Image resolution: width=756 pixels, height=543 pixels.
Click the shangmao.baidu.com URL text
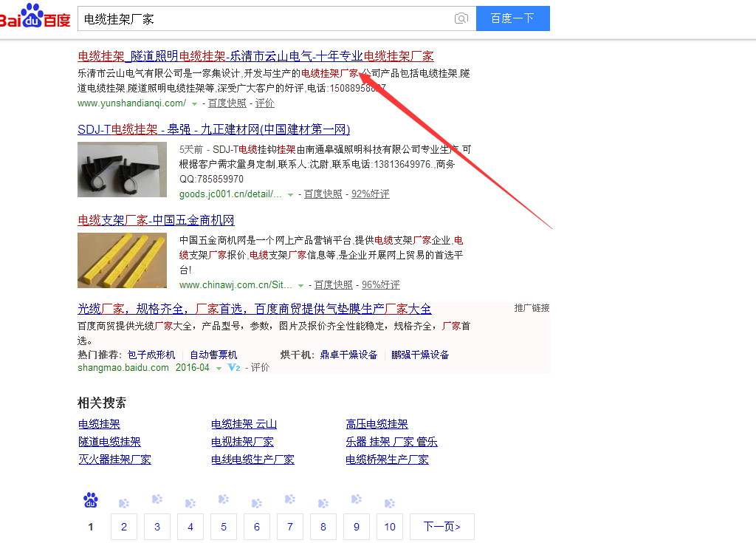coord(123,368)
